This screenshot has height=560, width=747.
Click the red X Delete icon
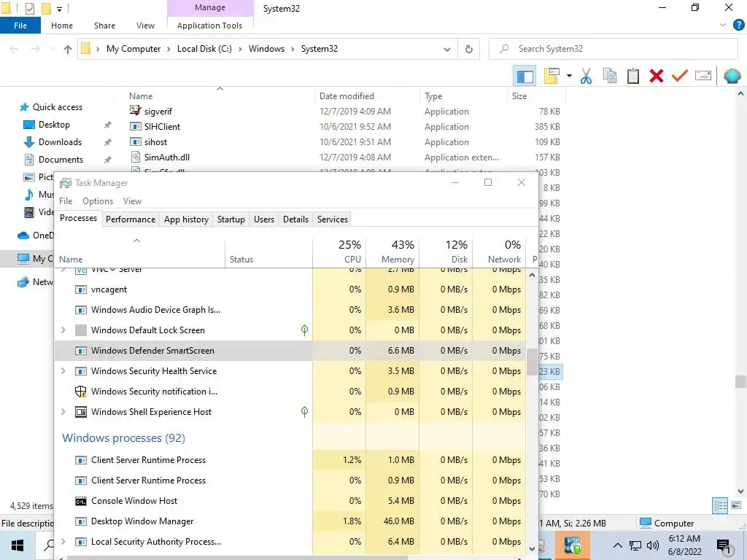click(657, 76)
